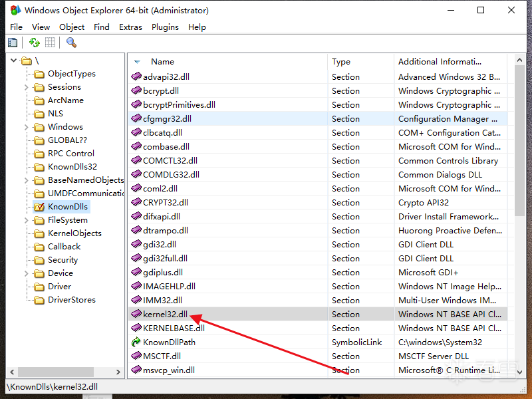This screenshot has height=399, width=532.
Task: Select the KnownDlls folder icon in tree
Action: [39, 207]
